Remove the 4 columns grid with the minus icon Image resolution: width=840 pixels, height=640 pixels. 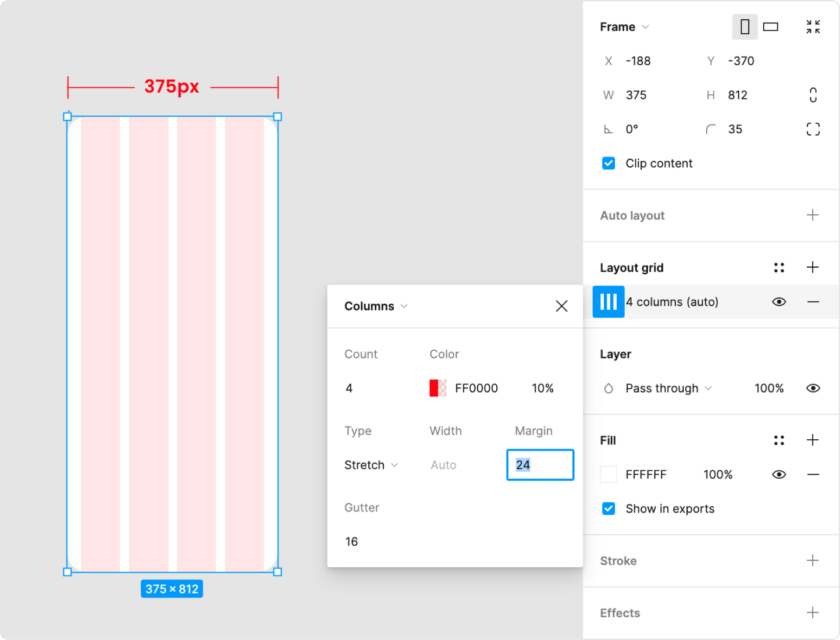813,302
